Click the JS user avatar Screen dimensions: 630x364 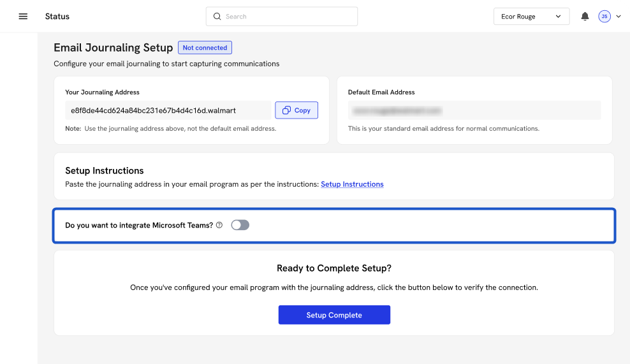604,17
